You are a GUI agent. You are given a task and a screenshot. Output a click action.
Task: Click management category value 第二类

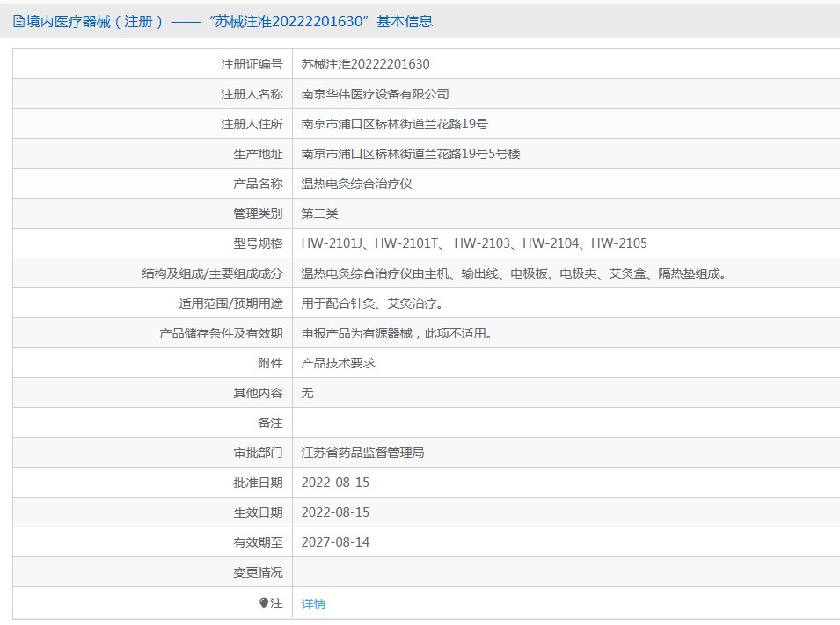[319, 214]
